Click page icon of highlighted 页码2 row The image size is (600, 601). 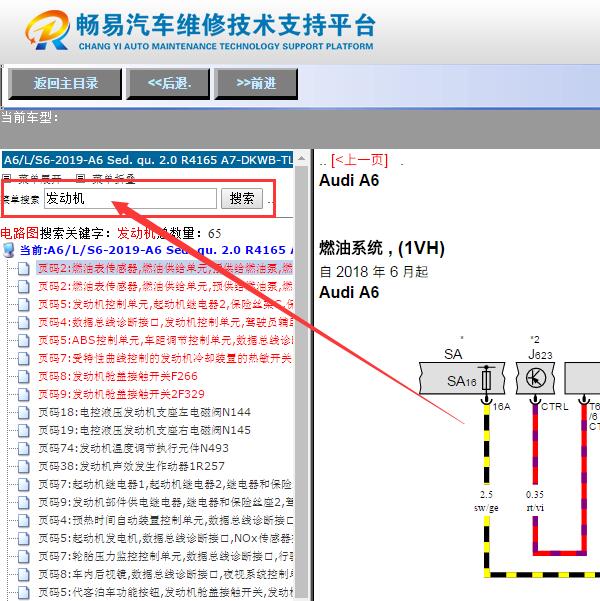[x=23, y=268]
